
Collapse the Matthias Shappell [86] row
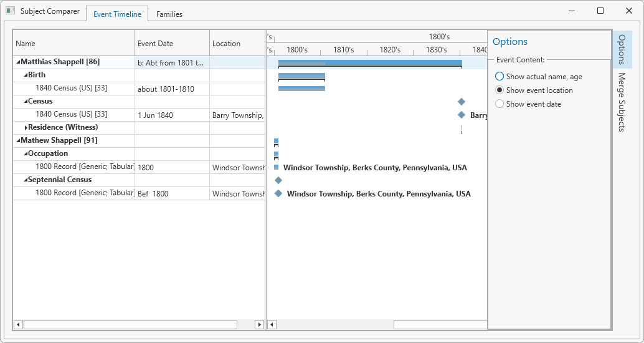(x=18, y=62)
